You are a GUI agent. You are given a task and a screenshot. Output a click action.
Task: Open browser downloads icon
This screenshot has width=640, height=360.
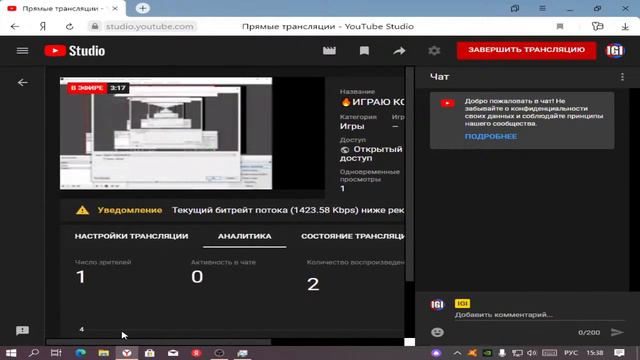[x=625, y=27]
